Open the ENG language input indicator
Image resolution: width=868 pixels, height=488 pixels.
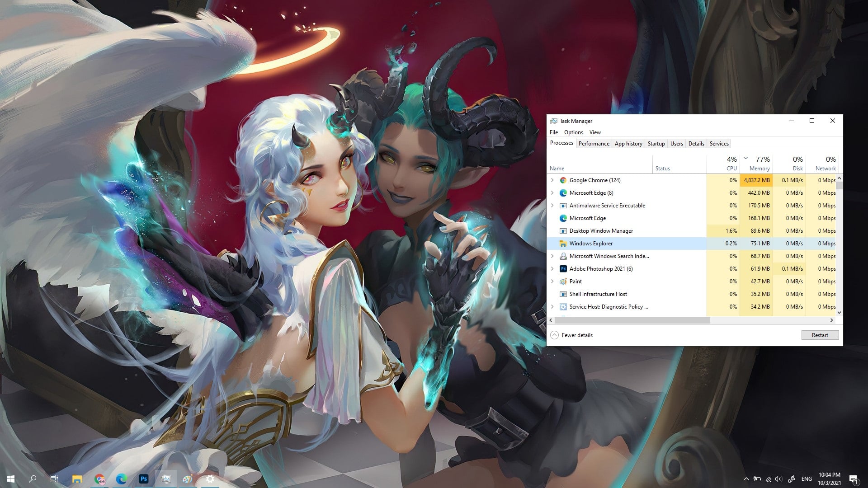(x=807, y=479)
